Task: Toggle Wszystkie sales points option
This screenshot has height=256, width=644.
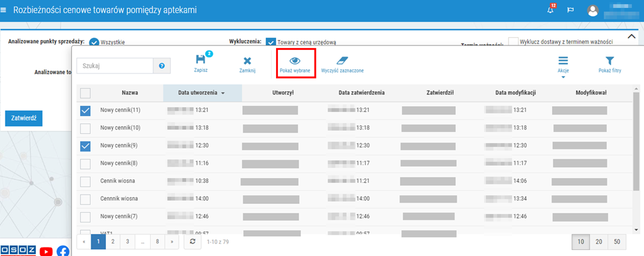Action: tap(94, 42)
